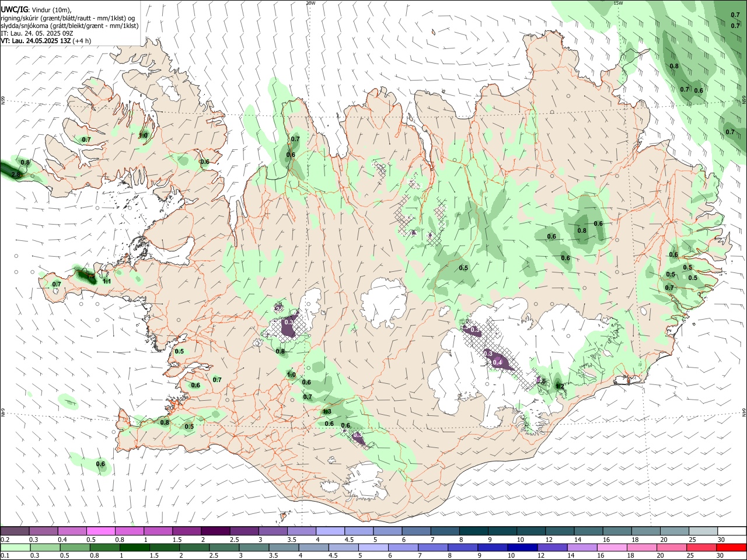Click the snow scale swatch between 5 and 6

[x=388, y=531]
